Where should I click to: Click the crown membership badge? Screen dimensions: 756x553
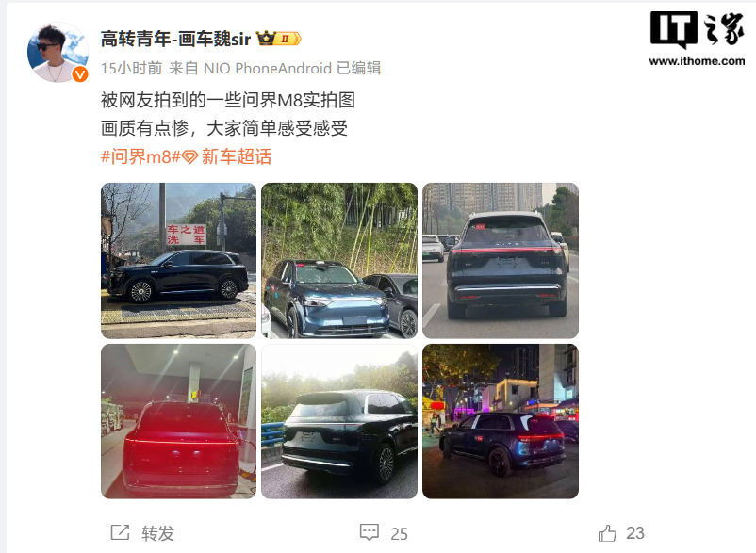pyautogui.click(x=279, y=38)
